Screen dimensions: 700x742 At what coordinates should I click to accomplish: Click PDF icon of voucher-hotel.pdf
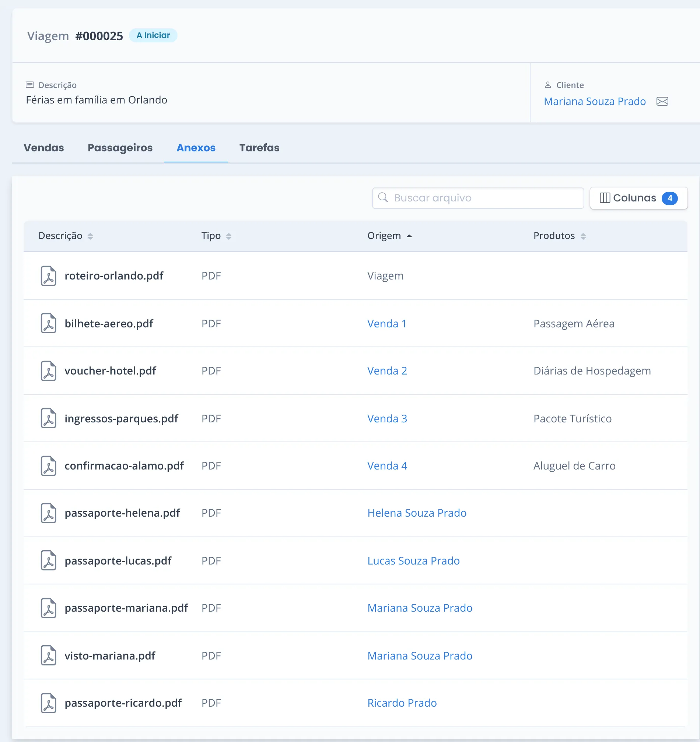pos(49,371)
